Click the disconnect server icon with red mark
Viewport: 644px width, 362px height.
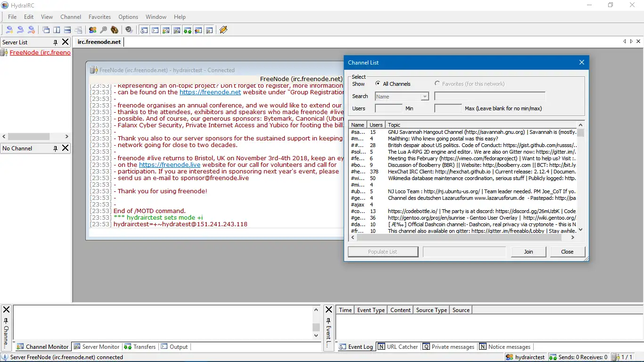coord(31,30)
